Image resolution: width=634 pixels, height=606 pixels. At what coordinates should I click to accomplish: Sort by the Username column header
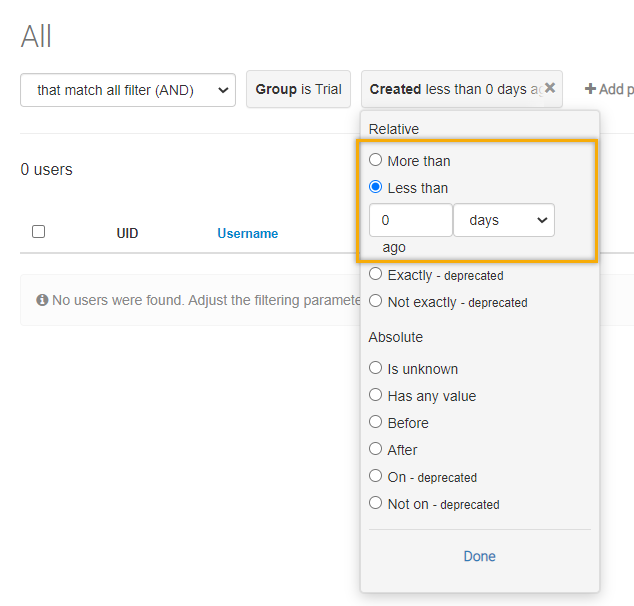[x=247, y=233]
